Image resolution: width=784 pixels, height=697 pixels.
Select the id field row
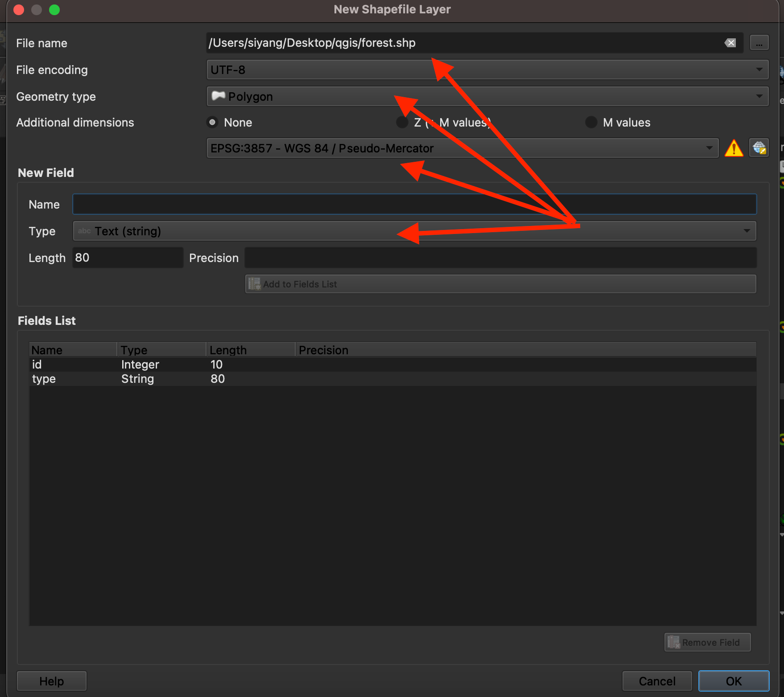click(392, 365)
